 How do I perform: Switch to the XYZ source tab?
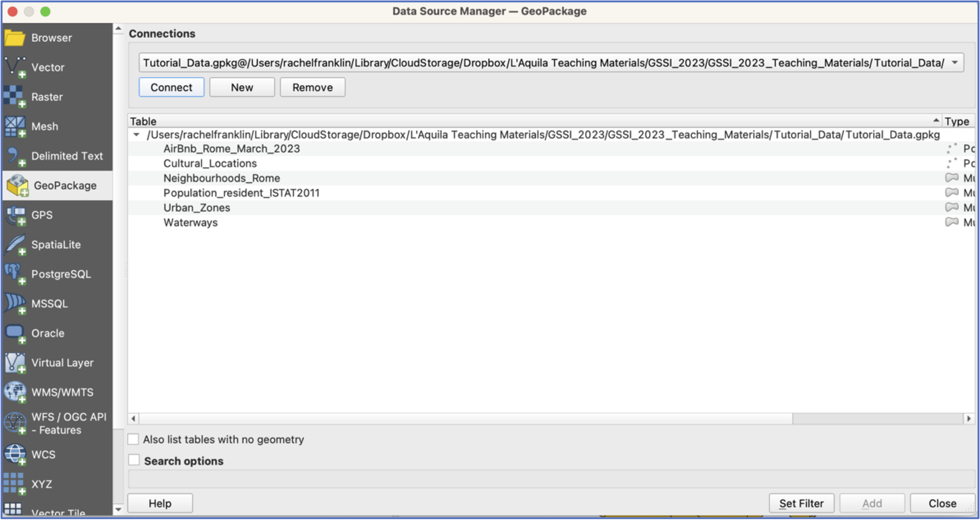click(x=57, y=484)
